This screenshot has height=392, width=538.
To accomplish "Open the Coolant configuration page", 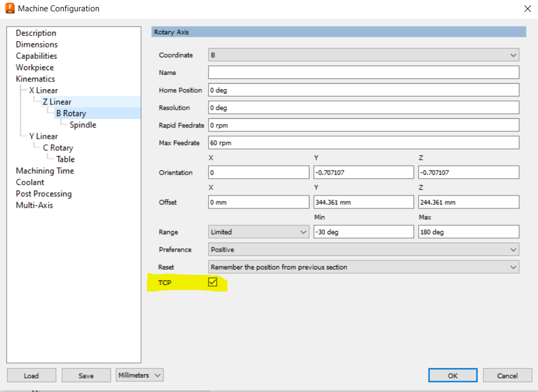I will [29, 182].
